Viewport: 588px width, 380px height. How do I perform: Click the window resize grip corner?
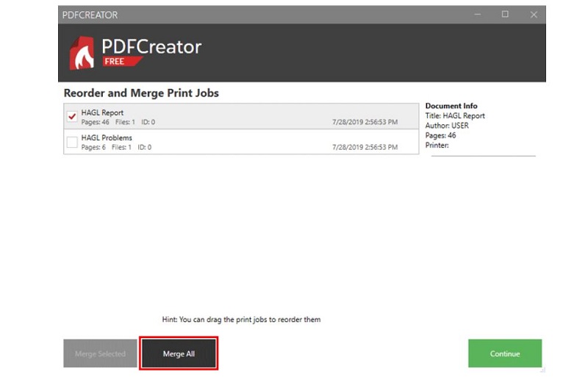[542, 370]
